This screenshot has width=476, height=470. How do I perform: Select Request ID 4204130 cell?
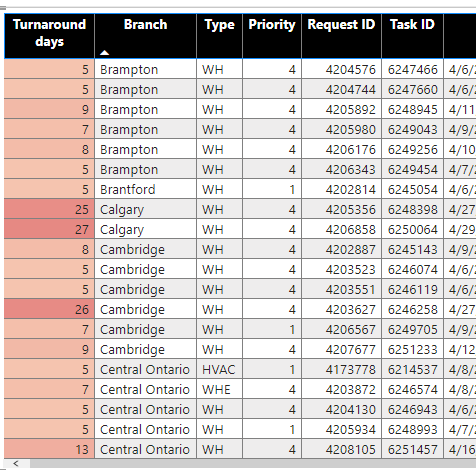click(x=341, y=409)
